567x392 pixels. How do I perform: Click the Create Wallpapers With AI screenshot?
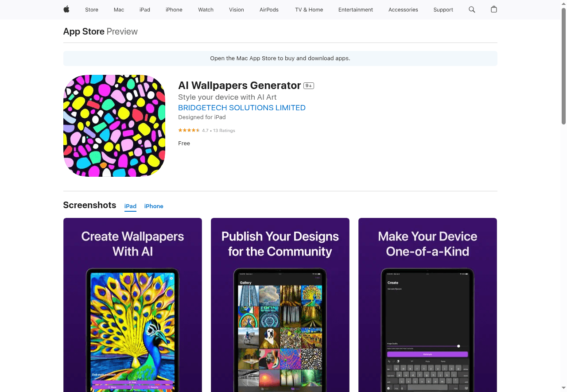point(132,305)
